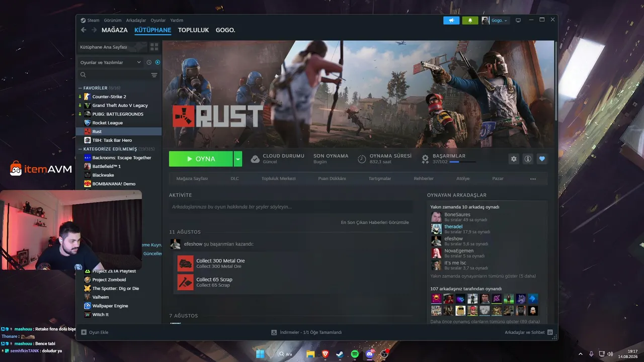Open the Arkadaşlar menu
644x362 pixels.
[136, 21]
